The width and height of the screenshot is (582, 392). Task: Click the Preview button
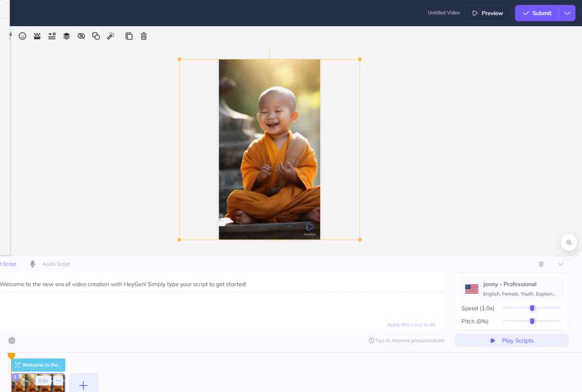[x=487, y=13]
